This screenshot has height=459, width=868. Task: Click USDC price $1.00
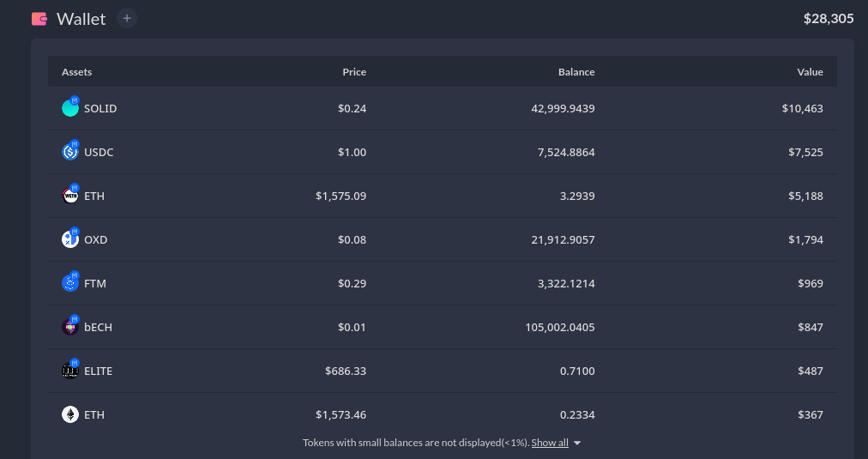tap(352, 152)
